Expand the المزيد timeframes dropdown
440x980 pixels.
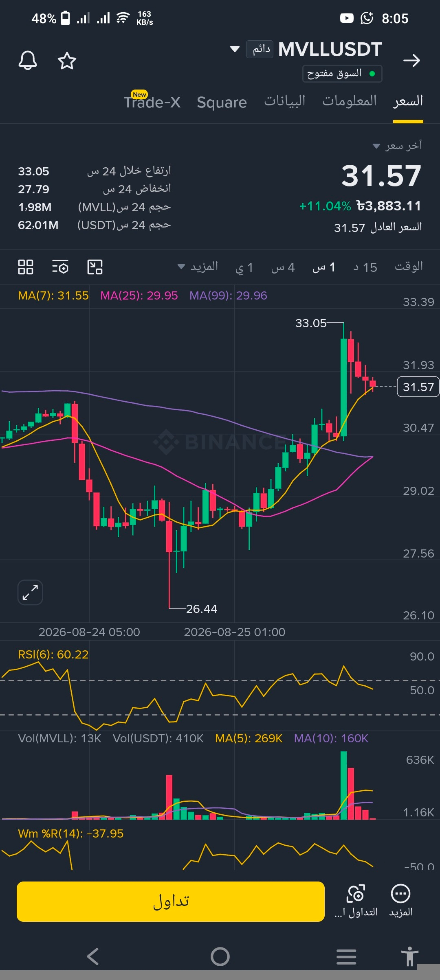click(198, 267)
